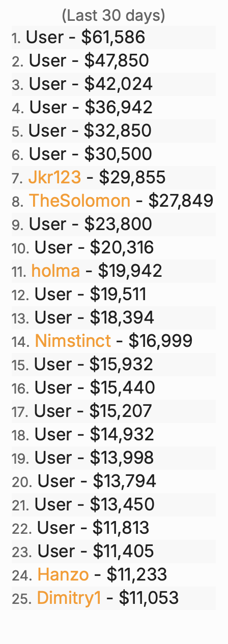Click the $32,850 leaderboard entry
The height and width of the screenshot is (644, 228).
114,131
